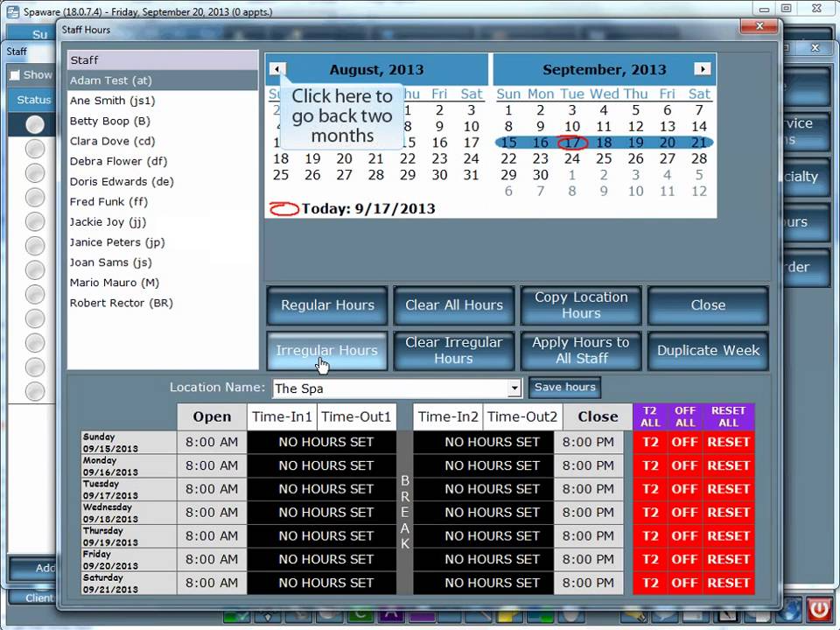Click Monday's 8:00 AM Open cell
This screenshot has width=840, height=630.
tap(212, 465)
